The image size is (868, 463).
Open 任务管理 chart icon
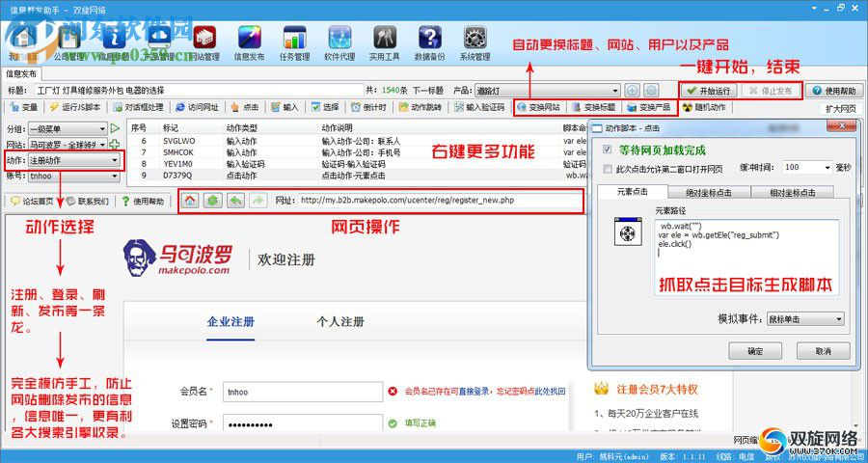(294, 43)
